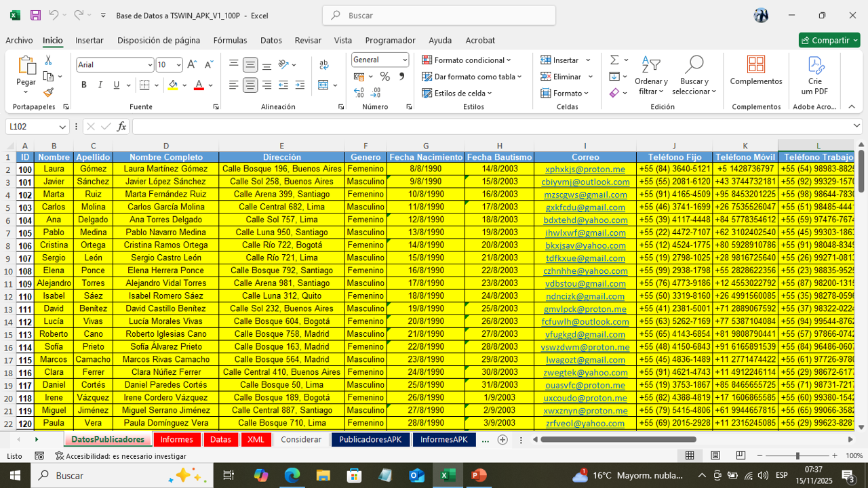Viewport: 868px width, 488px height.
Task: Click the Cut scissors icon
Action: 48,60
